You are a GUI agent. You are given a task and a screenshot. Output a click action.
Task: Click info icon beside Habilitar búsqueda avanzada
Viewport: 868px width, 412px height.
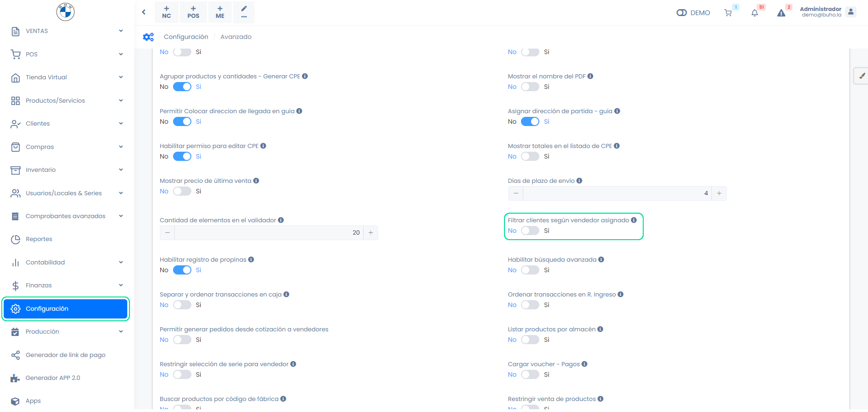(601, 259)
